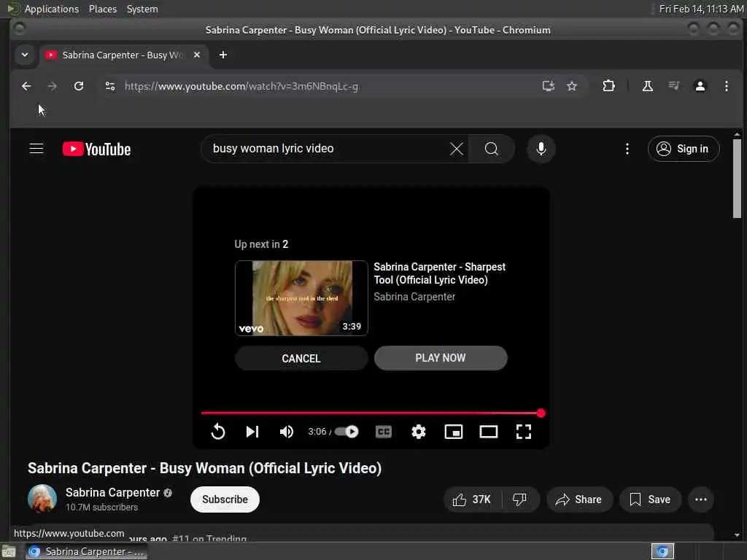This screenshot has height=560, width=747.
Task: Click the address bar URL
Action: pyautogui.click(x=241, y=86)
